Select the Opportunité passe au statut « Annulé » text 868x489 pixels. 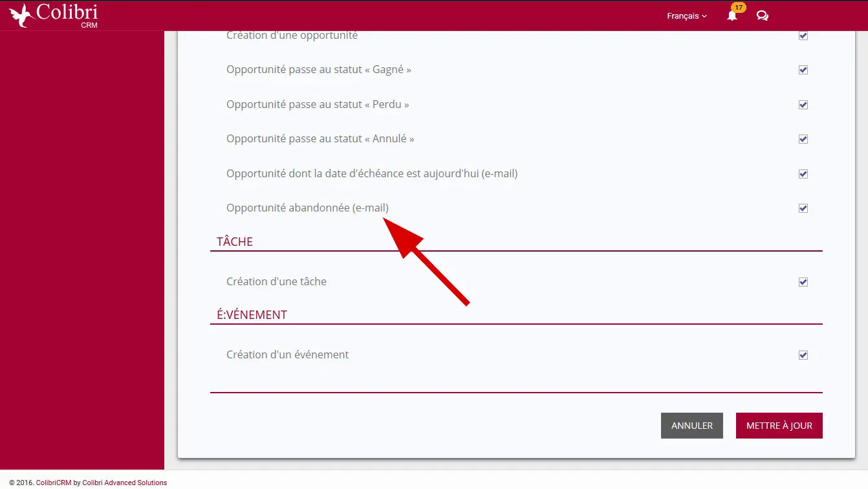click(320, 138)
